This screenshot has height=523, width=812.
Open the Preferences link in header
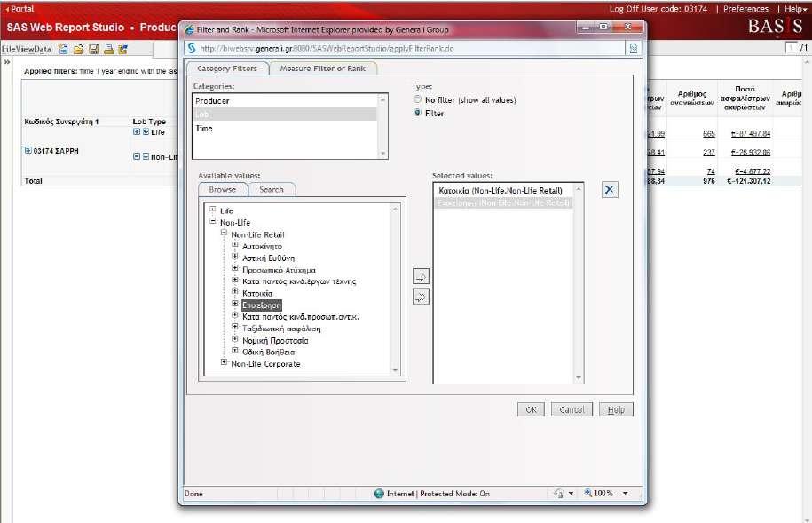[x=745, y=9]
